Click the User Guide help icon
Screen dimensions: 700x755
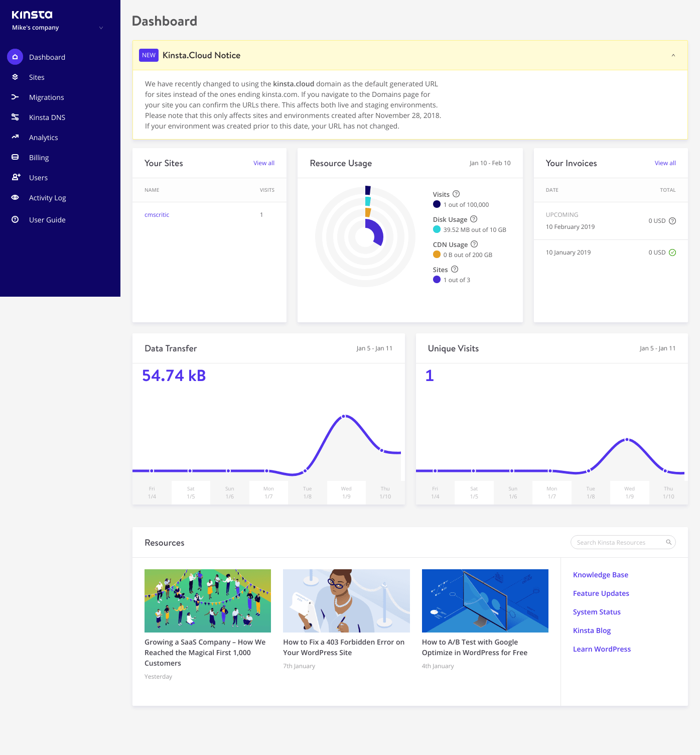click(15, 219)
